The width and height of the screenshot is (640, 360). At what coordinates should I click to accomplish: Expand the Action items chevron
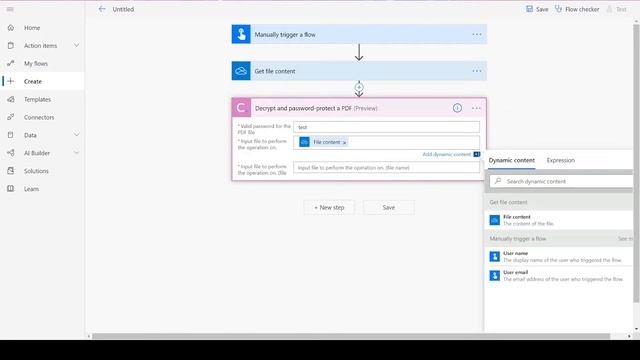click(x=76, y=45)
